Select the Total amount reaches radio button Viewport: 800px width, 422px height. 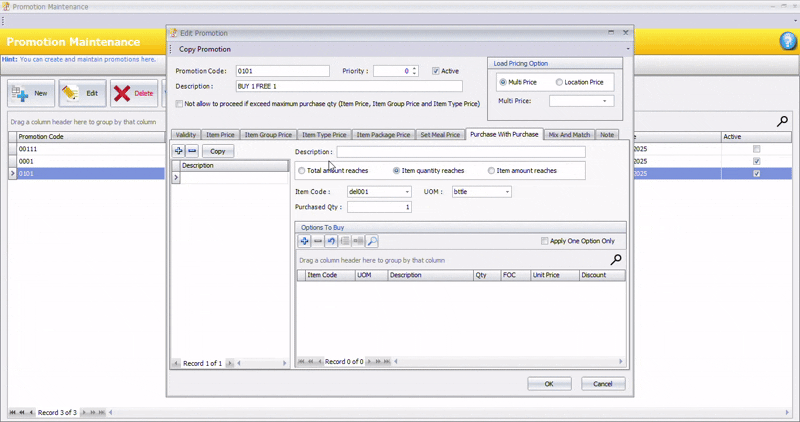303,171
